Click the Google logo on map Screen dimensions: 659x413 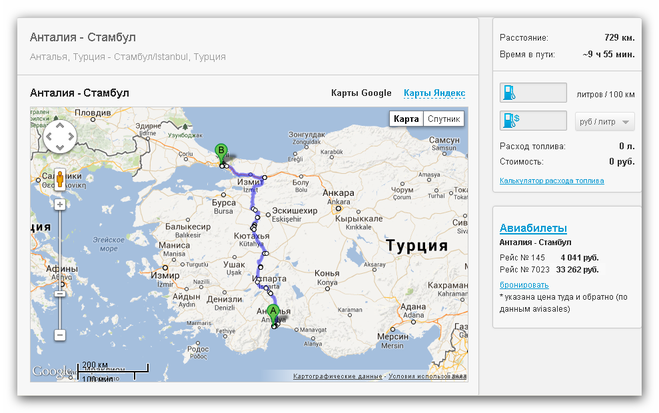point(51,371)
